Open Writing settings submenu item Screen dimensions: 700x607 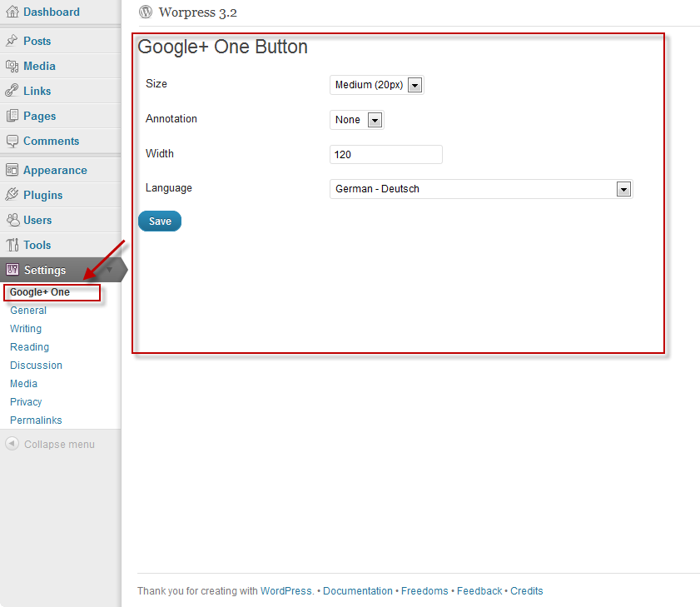pos(26,329)
